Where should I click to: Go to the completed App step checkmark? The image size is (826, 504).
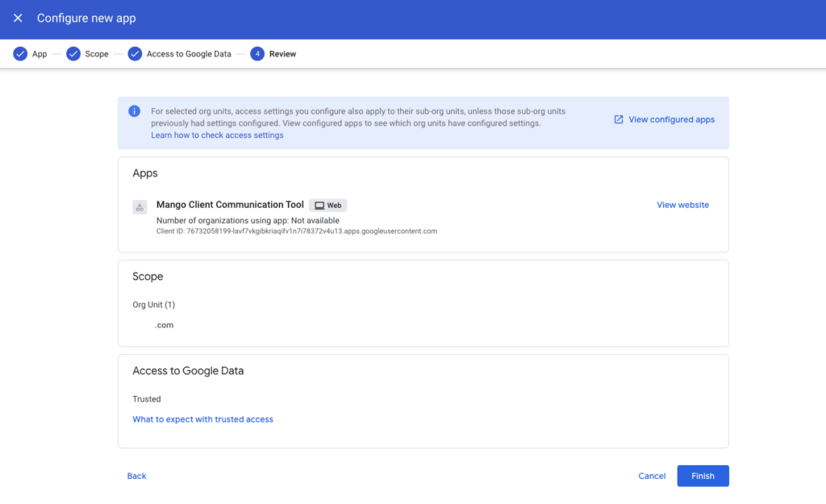click(x=20, y=54)
